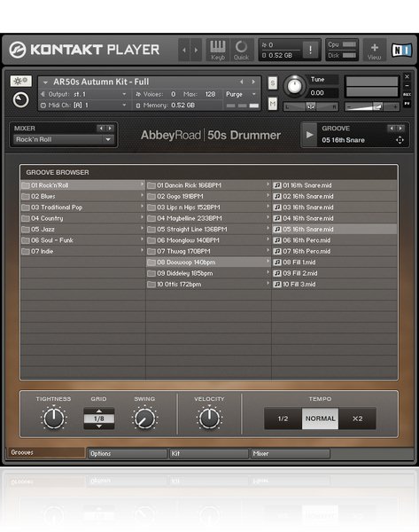Close the instrument with X button

407,76
